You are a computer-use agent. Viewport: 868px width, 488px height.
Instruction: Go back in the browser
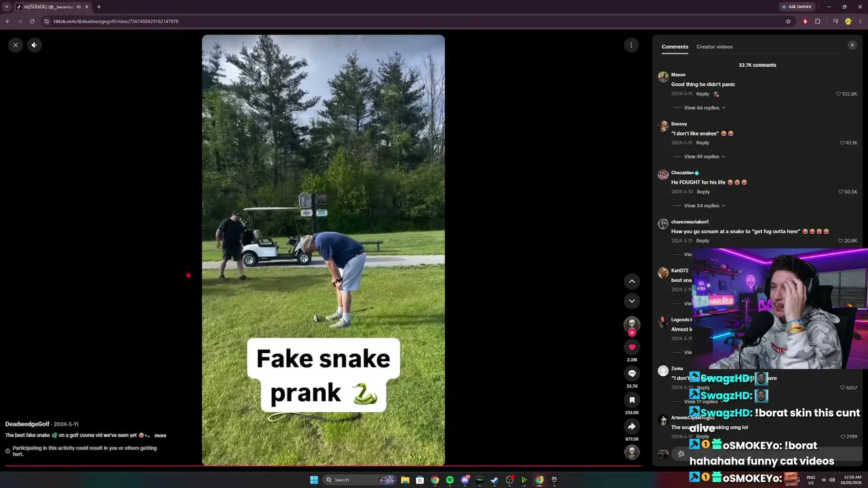(x=7, y=21)
